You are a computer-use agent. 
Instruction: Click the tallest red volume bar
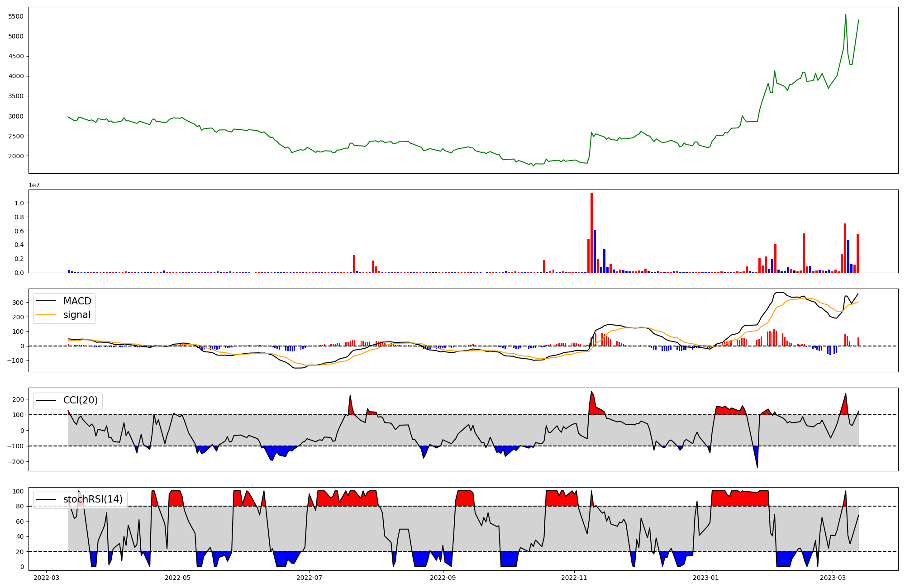pyautogui.click(x=591, y=233)
